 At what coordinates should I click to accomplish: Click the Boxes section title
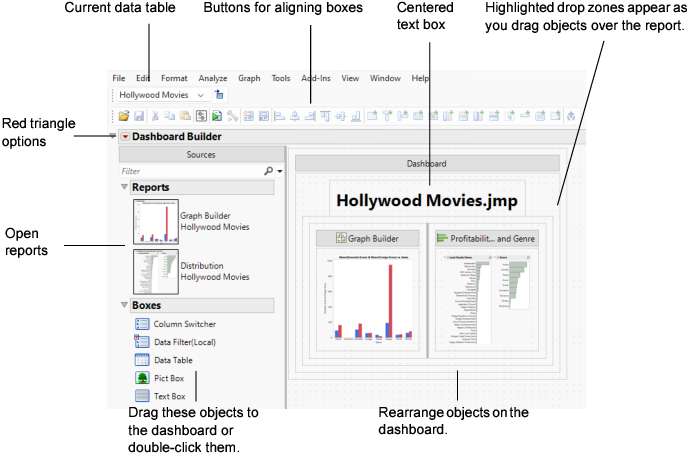pos(146,305)
